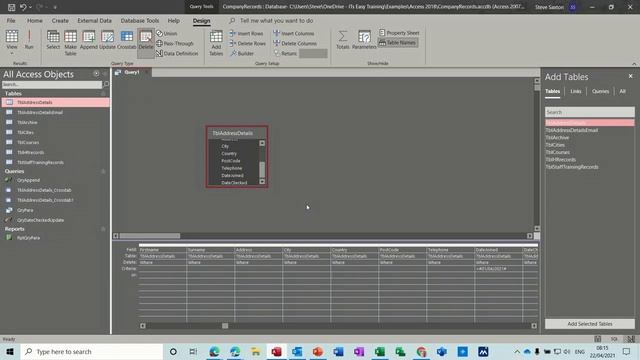Click Telephone field in table field list
The image size is (640, 360).
[231, 168]
